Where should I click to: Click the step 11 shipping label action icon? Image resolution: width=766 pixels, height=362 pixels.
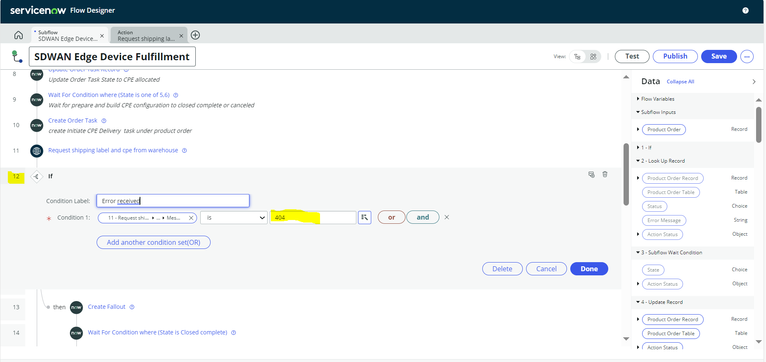[x=37, y=151]
